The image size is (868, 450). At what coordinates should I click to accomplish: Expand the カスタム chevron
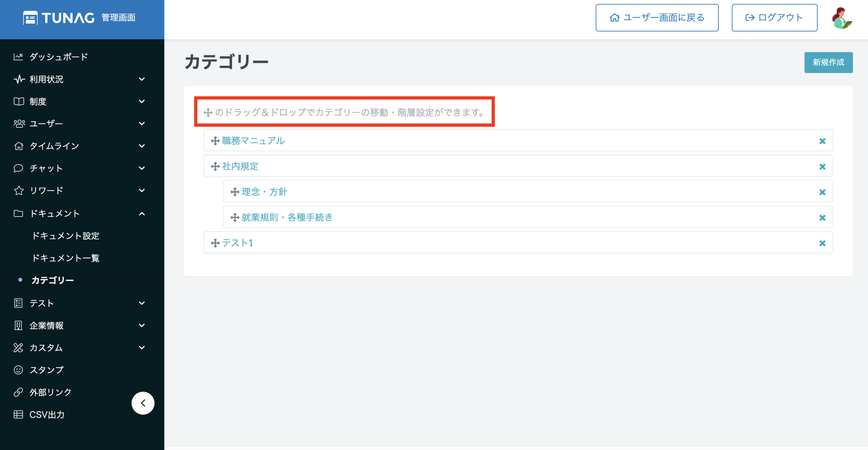pyautogui.click(x=142, y=347)
